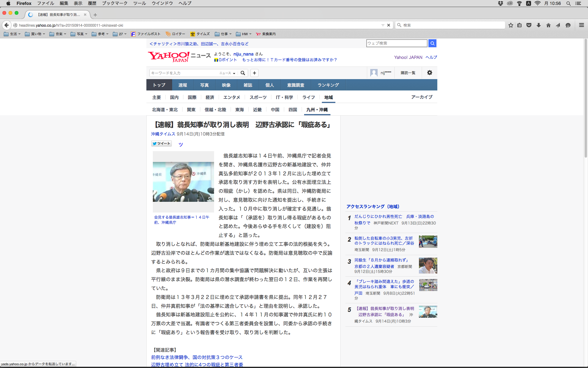Switch to the 近畿 region tab

tap(257, 109)
